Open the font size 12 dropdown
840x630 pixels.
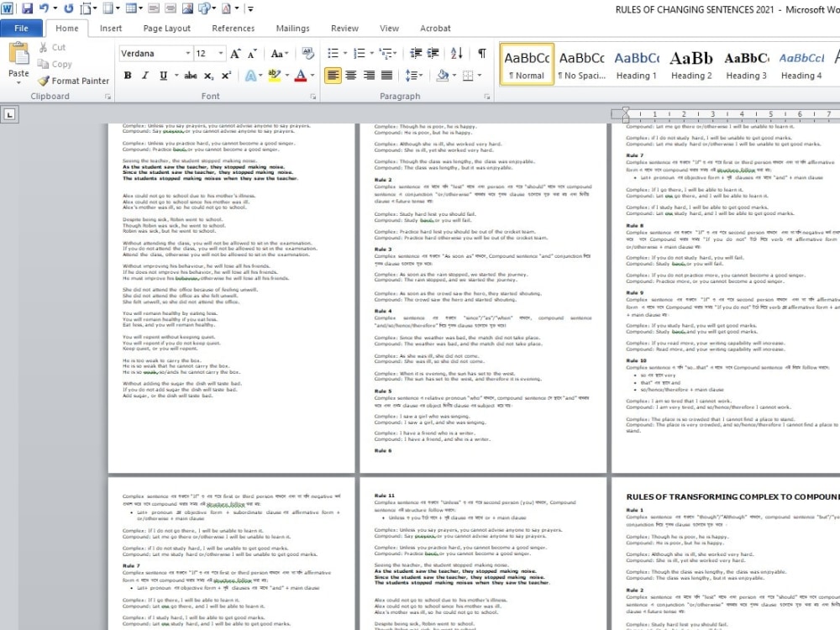click(x=221, y=54)
